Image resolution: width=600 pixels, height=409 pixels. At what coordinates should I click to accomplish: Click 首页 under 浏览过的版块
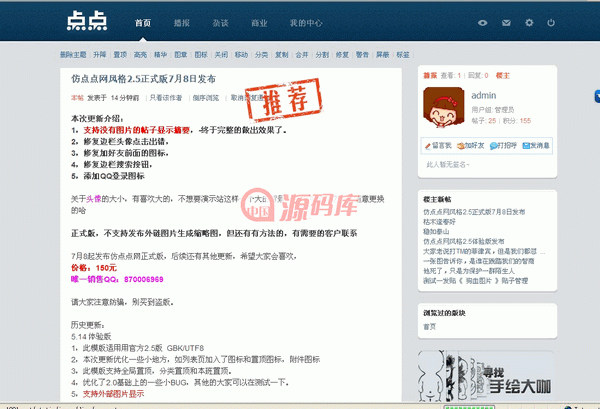pos(429,327)
